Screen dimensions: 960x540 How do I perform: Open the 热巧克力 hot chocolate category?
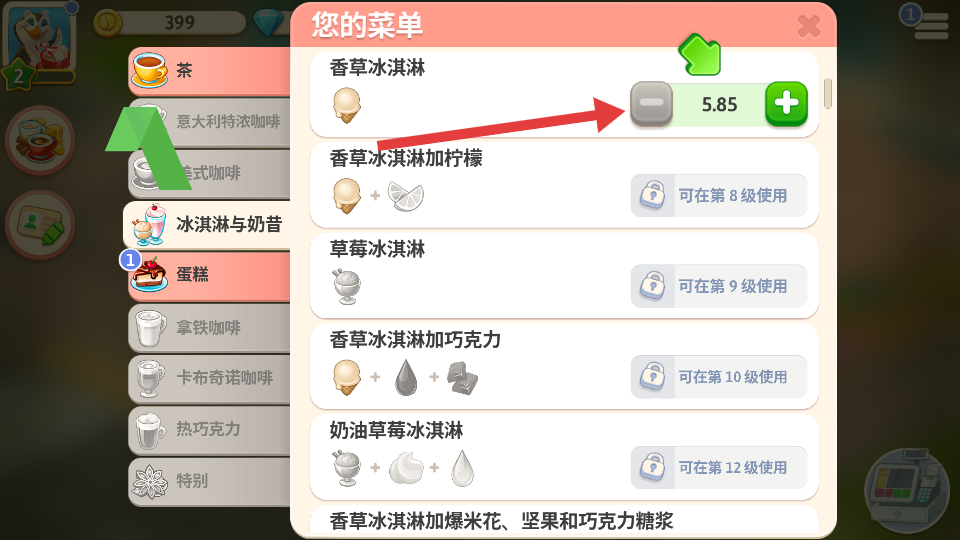coord(209,429)
